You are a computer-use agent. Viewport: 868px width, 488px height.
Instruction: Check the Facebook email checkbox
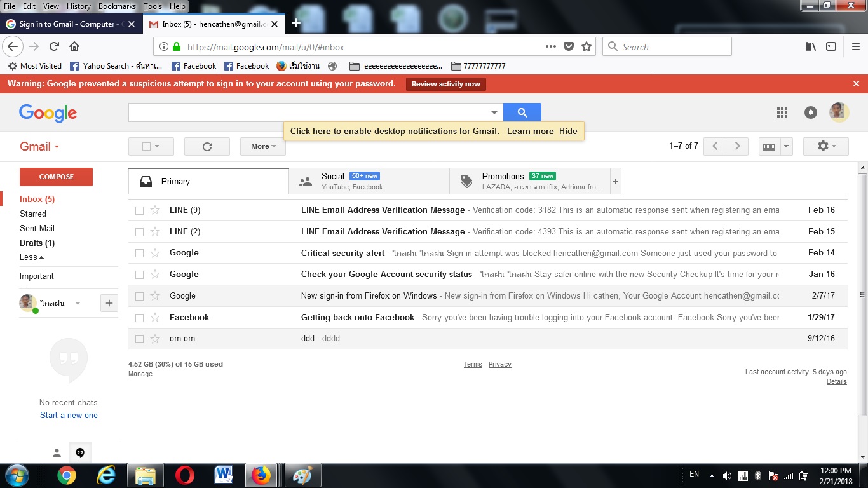click(x=139, y=317)
